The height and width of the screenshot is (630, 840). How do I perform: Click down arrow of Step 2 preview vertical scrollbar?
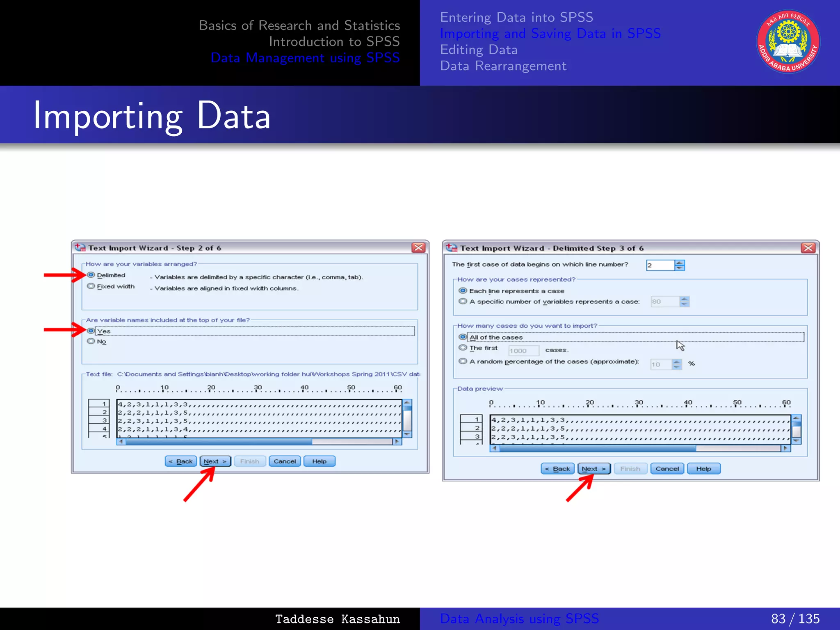[407, 434]
